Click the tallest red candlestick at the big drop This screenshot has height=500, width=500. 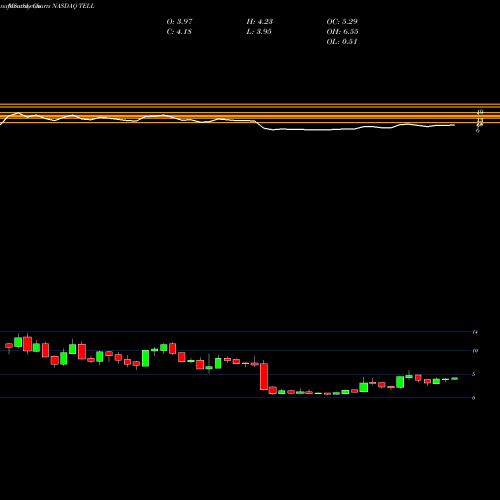point(264,377)
